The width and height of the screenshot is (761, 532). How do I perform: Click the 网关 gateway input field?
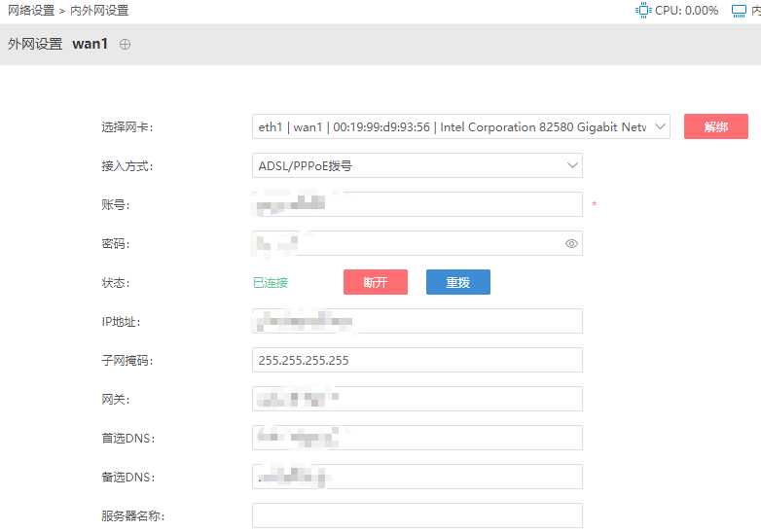(x=417, y=399)
